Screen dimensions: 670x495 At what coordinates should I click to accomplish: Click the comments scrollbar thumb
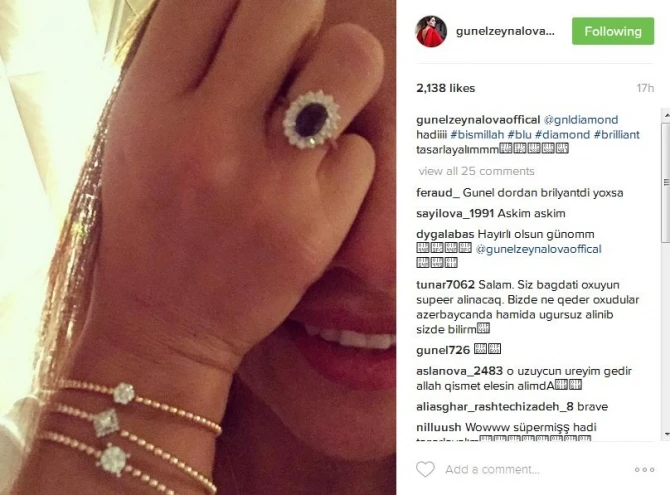pos(666,184)
